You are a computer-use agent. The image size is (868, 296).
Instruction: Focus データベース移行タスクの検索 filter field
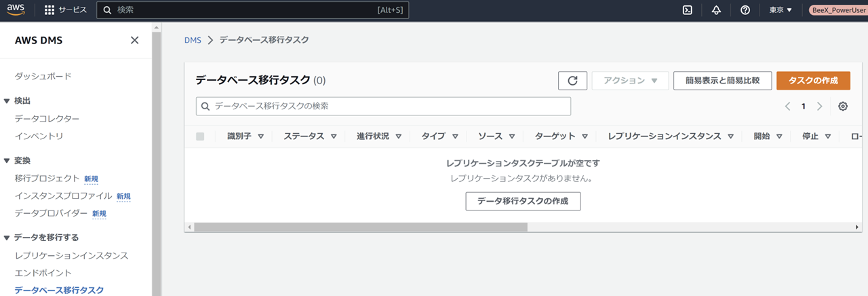point(383,107)
